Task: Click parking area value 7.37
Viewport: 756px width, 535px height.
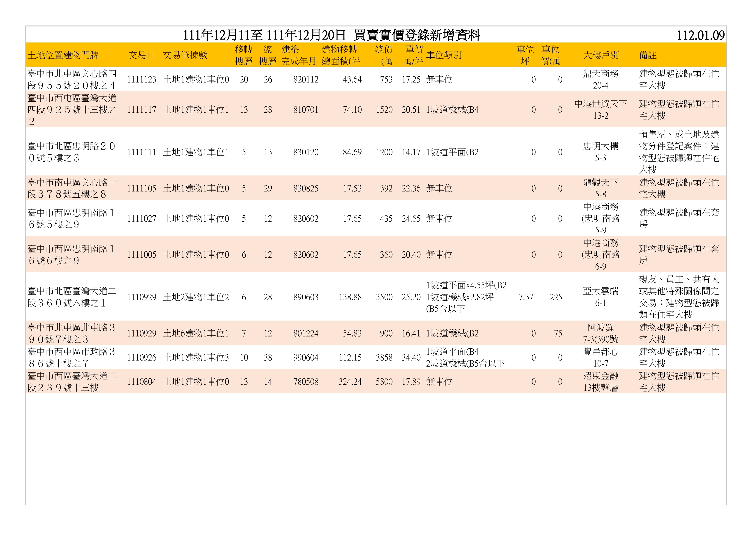Action: coord(526,297)
